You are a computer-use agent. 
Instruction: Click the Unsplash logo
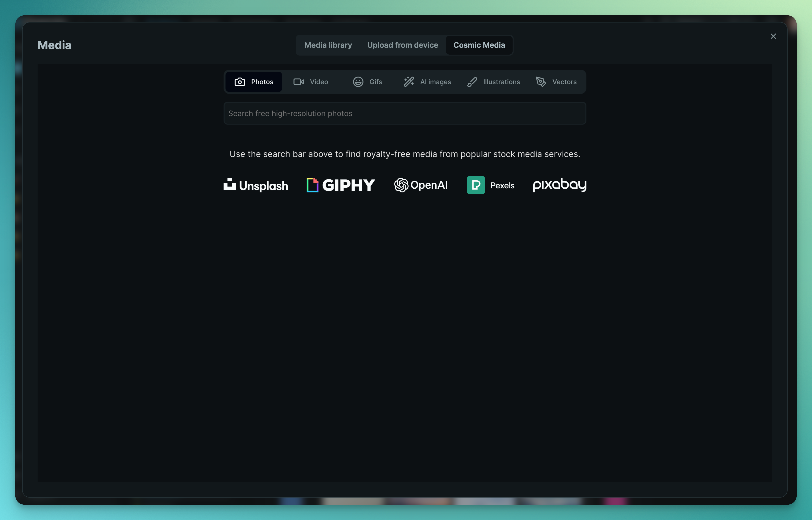click(256, 185)
